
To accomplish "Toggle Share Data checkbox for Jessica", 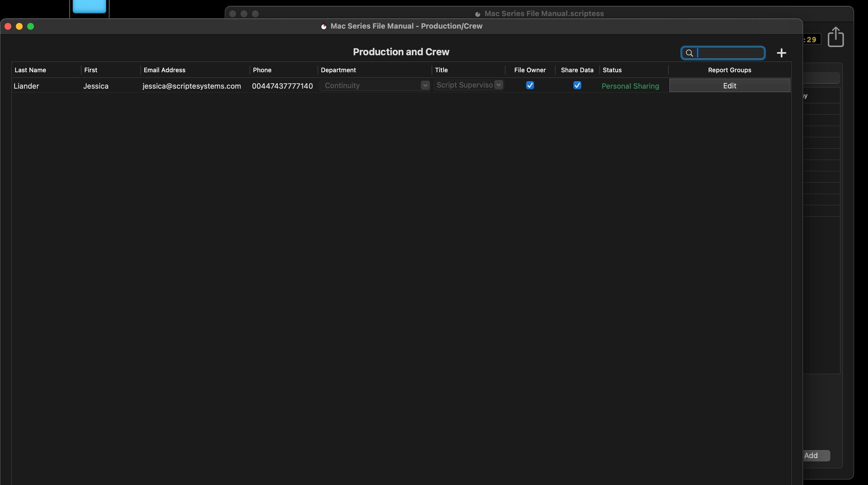I will (x=577, y=85).
